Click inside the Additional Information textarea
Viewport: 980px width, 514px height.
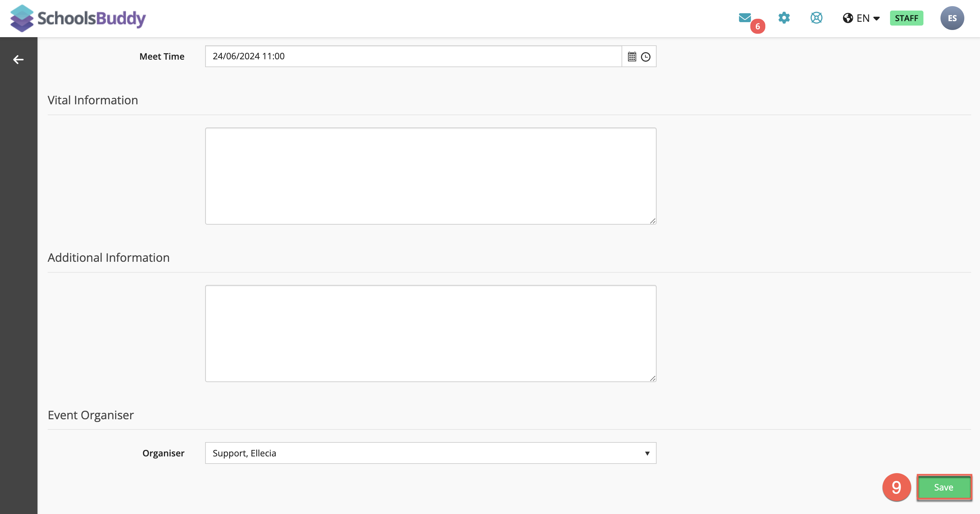click(431, 333)
